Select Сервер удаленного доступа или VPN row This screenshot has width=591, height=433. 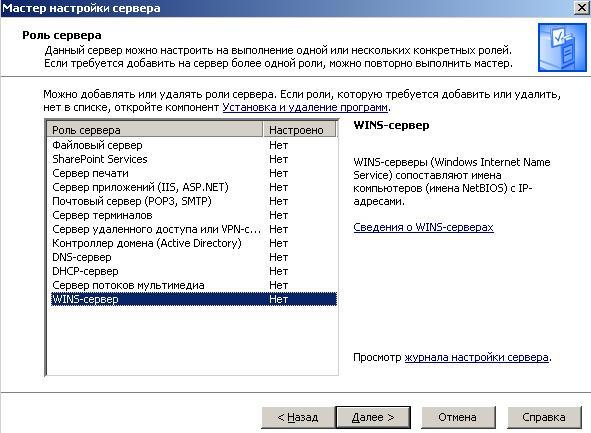tap(193, 229)
